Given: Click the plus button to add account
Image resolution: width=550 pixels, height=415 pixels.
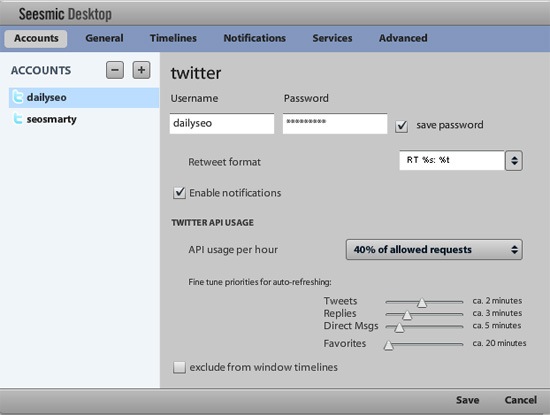Looking at the screenshot, I should pos(141,70).
